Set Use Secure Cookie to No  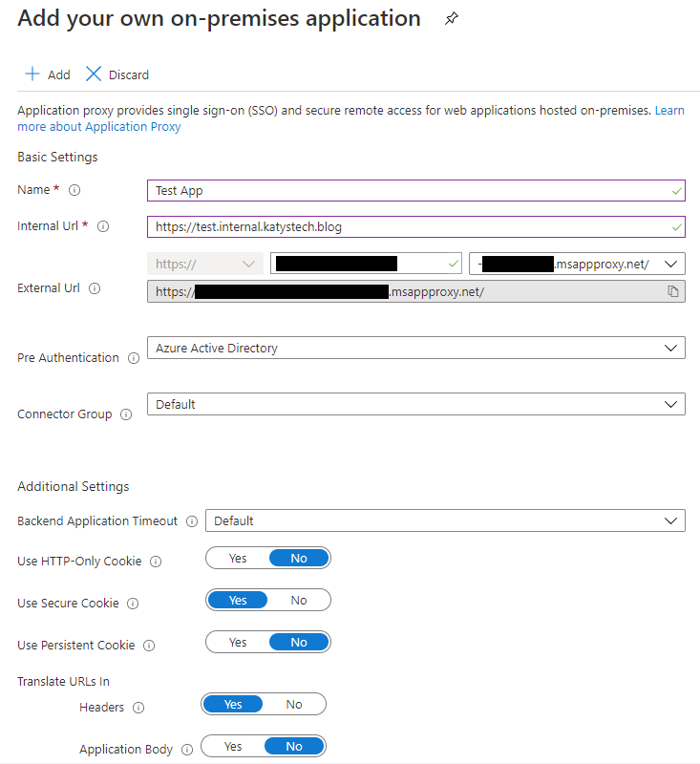(x=299, y=601)
